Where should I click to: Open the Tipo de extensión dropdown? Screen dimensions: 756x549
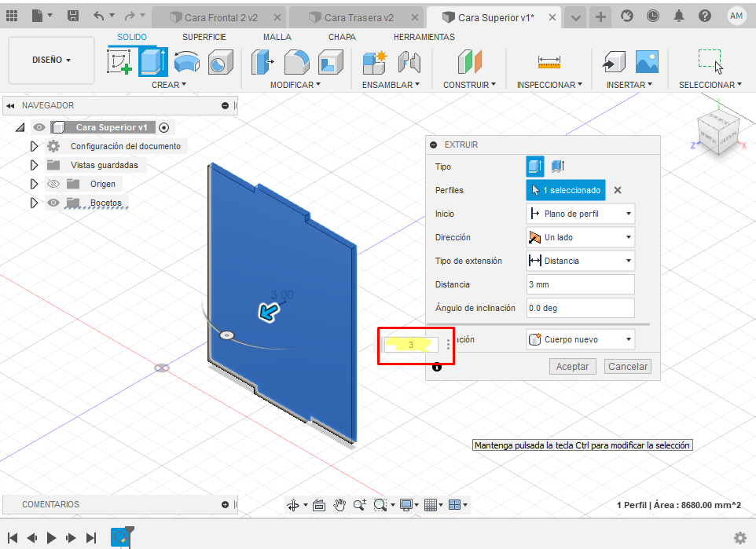(580, 261)
